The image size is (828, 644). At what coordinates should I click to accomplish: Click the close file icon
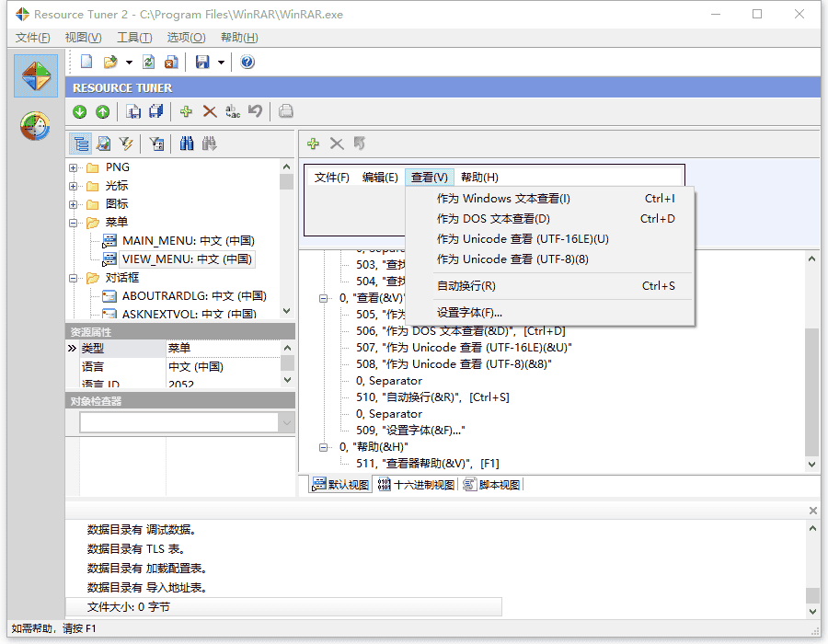(171, 62)
